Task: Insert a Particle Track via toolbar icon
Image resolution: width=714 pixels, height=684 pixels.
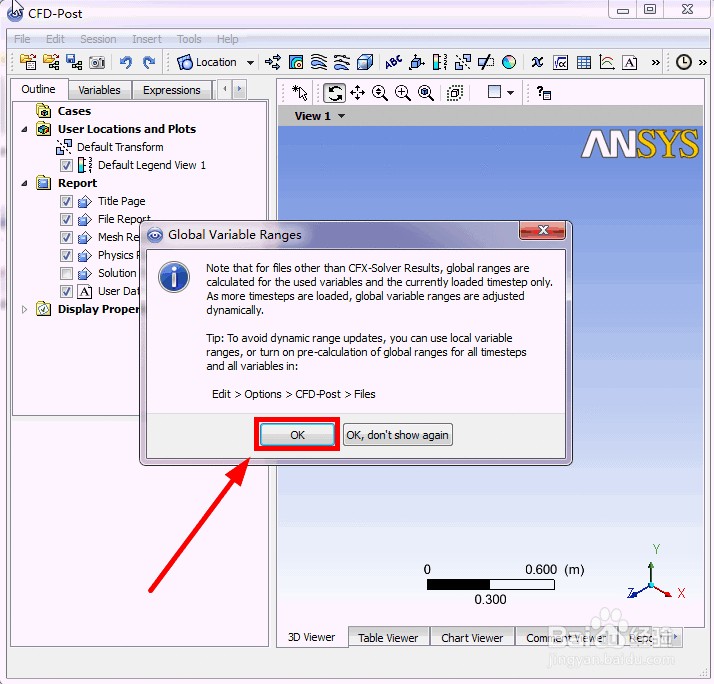Action: [342, 62]
